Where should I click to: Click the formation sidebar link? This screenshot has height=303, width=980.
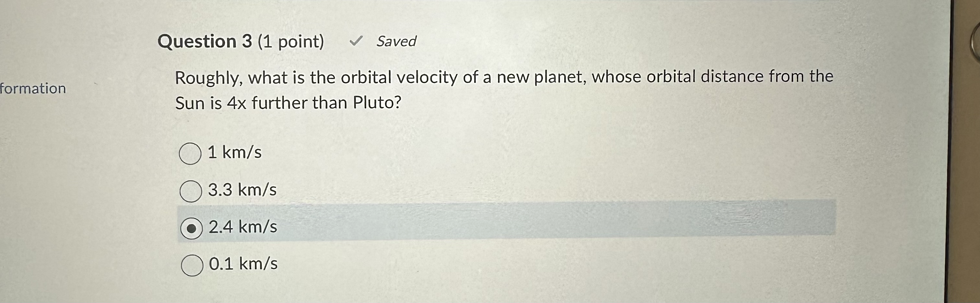(x=33, y=89)
